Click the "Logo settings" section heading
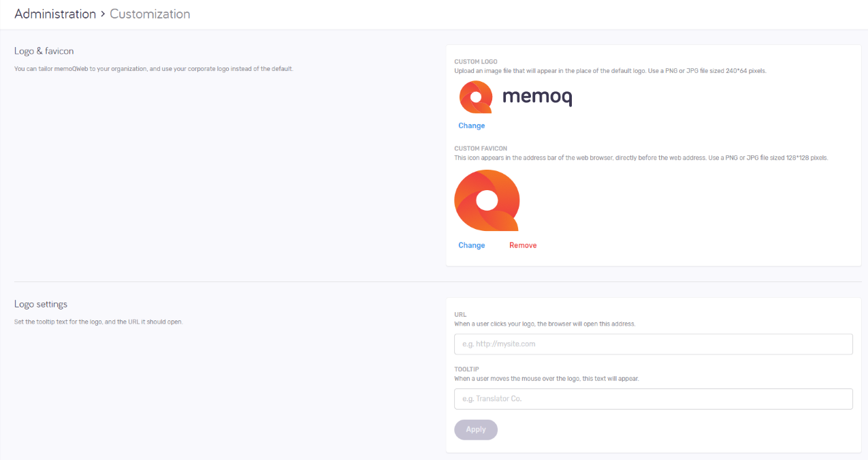The height and width of the screenshot is (460, 868). (41, 305)
